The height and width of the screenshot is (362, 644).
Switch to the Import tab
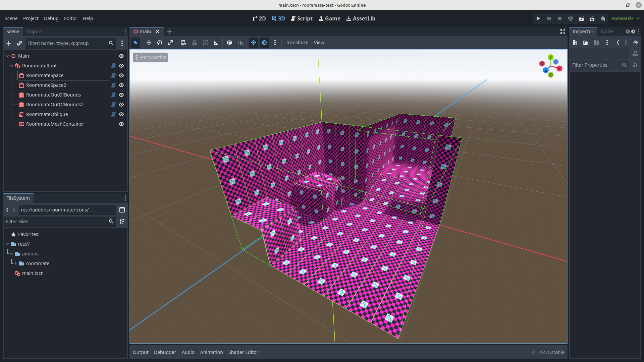(34, 32)
